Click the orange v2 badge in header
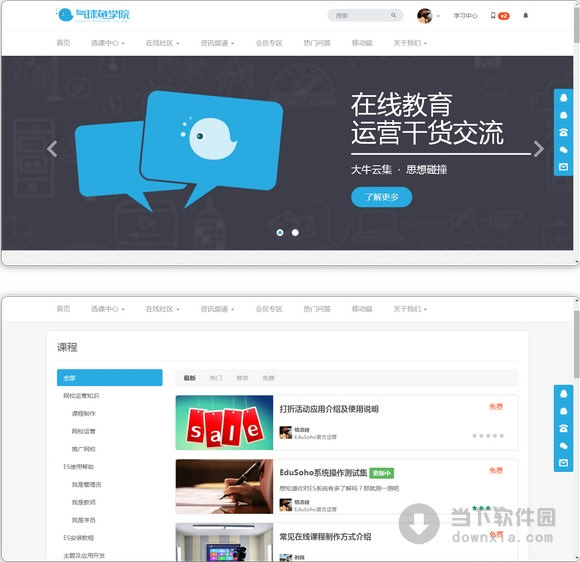 503,16
